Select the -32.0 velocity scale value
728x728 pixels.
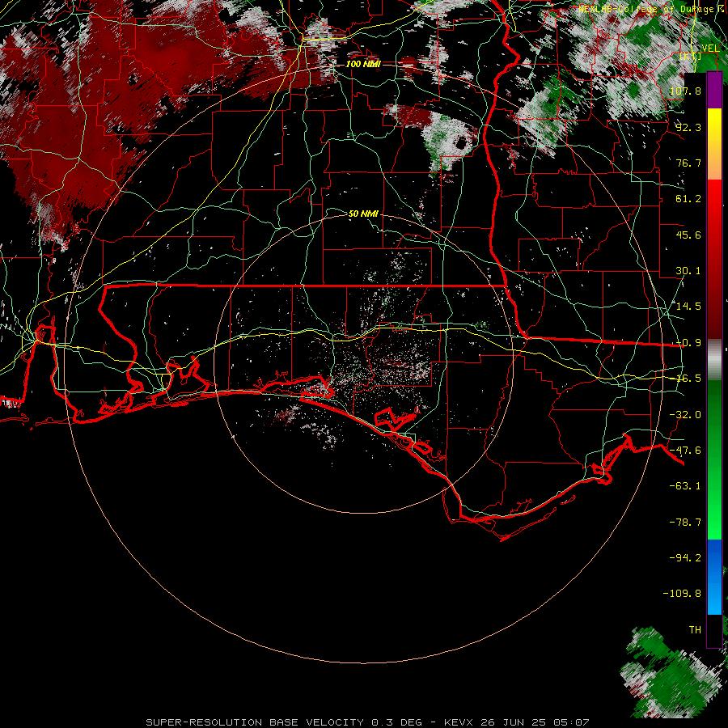coord(685,415)
